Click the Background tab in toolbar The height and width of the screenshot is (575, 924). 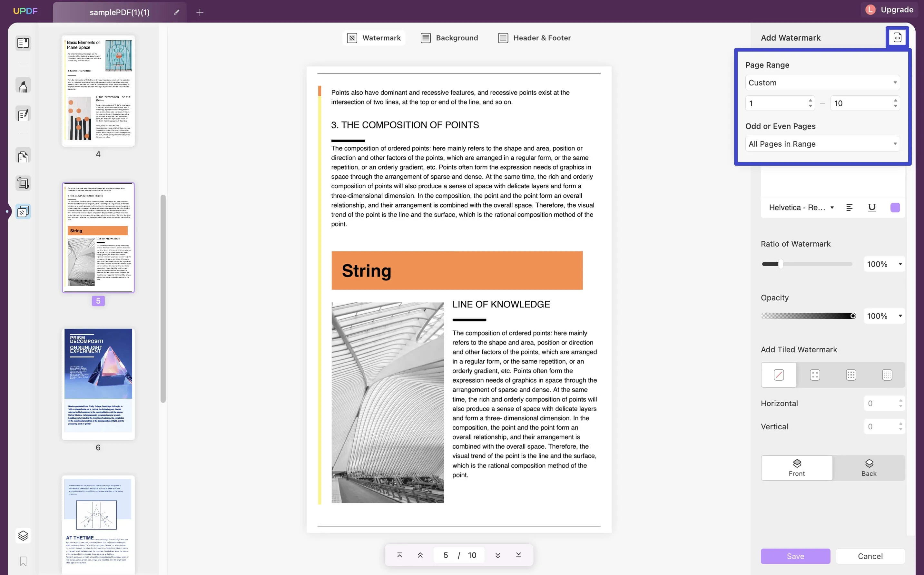pyautogui.click(x=457, y=38)
